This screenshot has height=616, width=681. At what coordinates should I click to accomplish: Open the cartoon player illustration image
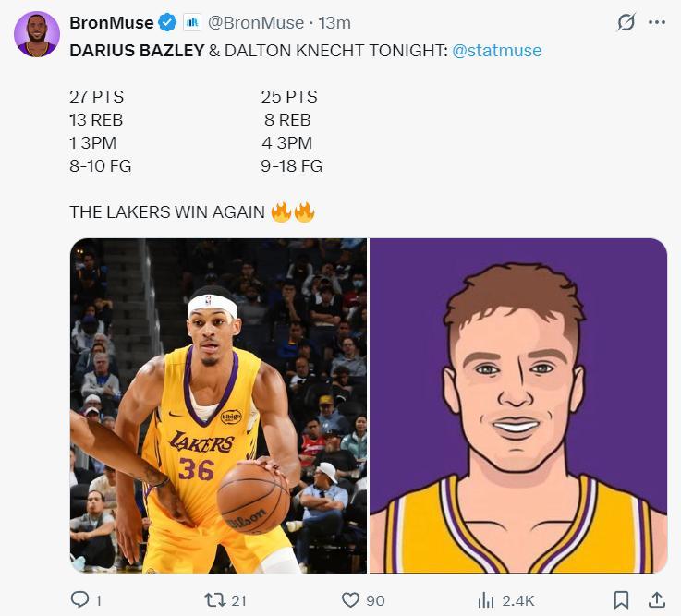pos(518,405)
